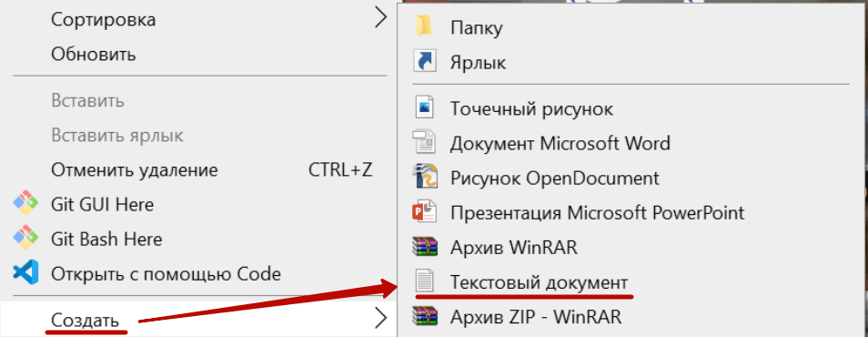Click the PowerPoint presentation icon
Image resolution: width=868 pixels, height=337 pixels.
click(x=425, y=212)
